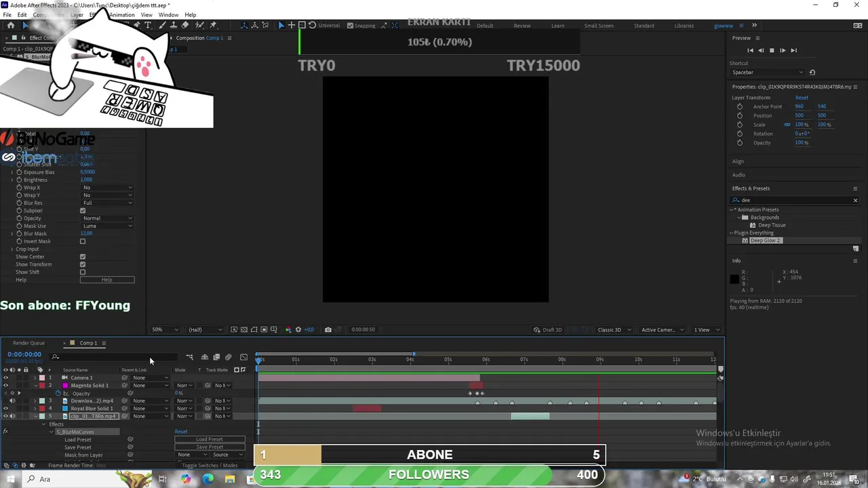Open the Wrap X dropdown

coord(107,188)
